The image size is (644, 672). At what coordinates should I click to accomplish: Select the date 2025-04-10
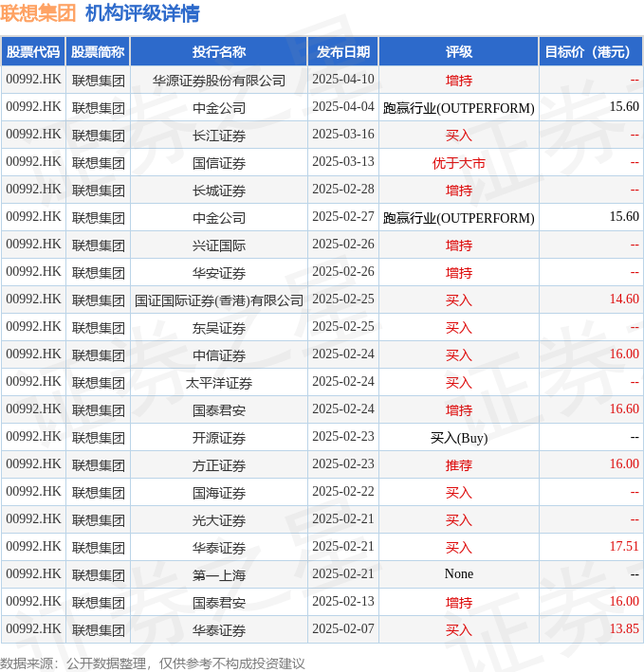[343, 80]
